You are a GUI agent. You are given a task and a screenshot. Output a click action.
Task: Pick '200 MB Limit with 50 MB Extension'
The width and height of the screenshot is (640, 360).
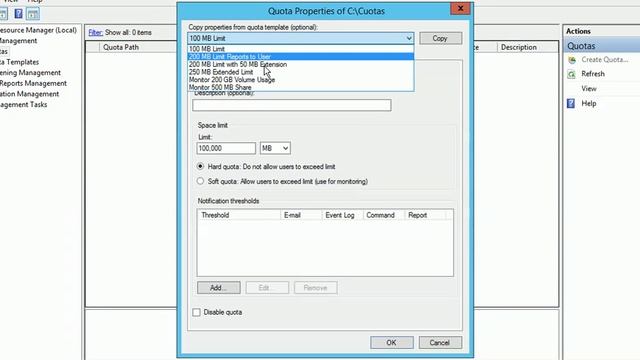[x=300, y=64]
